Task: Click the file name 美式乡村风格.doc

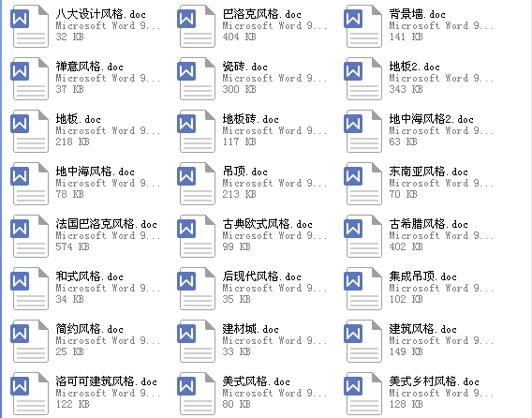Action: (x=435, y=381)
